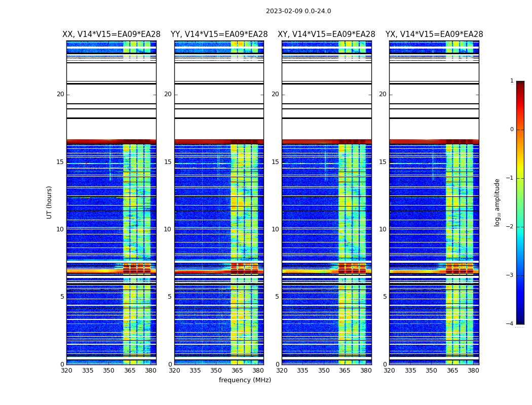
Task: Click the 350 frequency tick in XY panel
Action: pyautogui.click(x=324, y=371)
